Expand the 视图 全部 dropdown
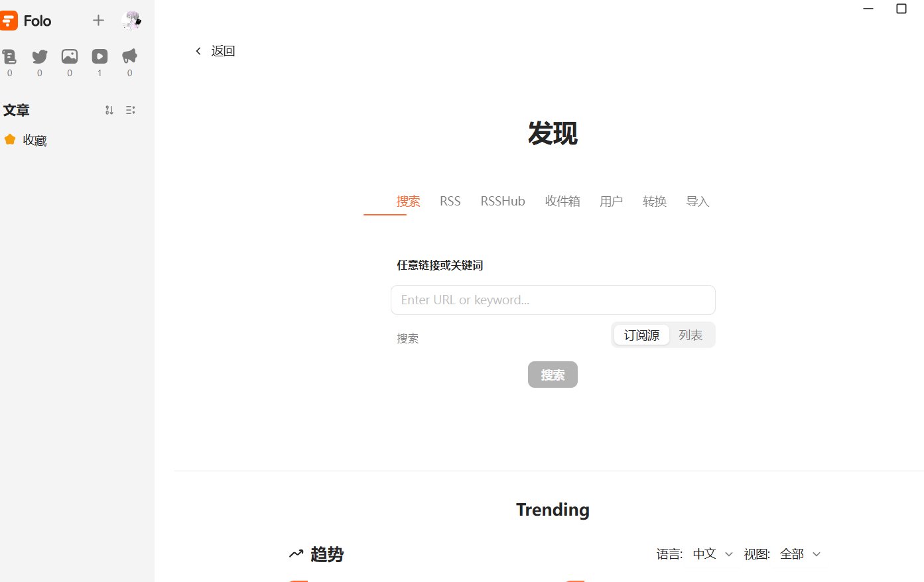Screen dimensions: 924x582 [x=800, y=554]
